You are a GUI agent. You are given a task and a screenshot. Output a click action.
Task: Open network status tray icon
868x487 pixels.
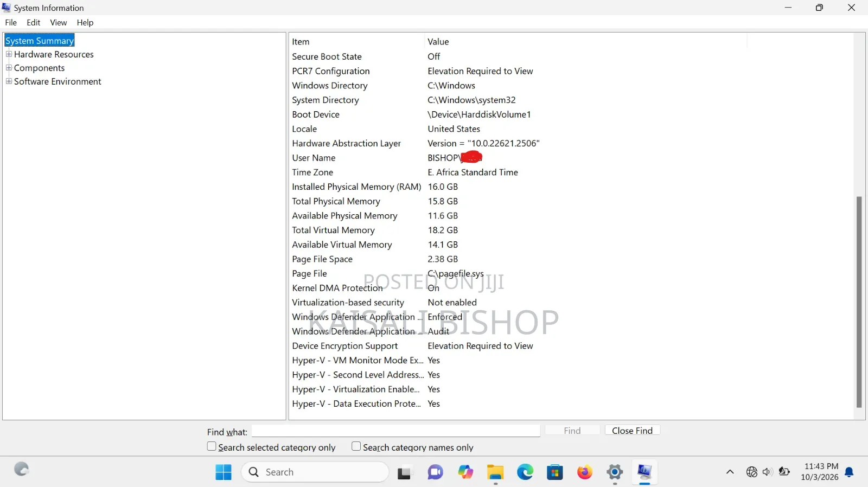pos(751,472)
